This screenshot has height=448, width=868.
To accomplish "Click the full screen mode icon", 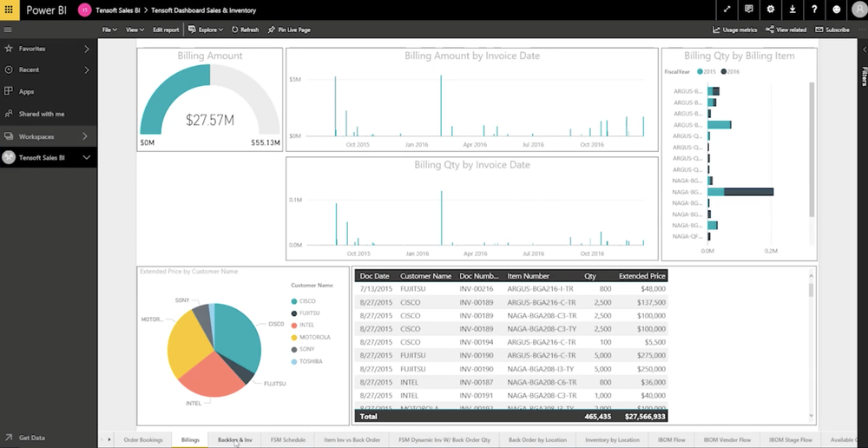I will (727, 10).
